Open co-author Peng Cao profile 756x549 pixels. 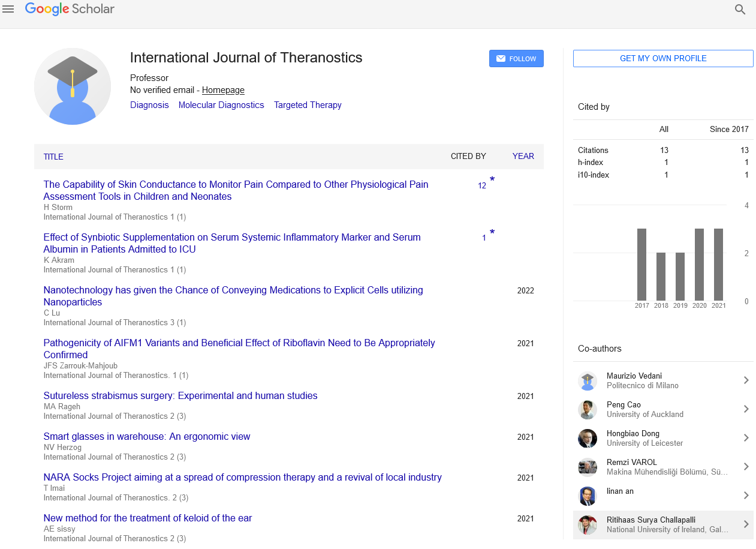pos(624,405)
